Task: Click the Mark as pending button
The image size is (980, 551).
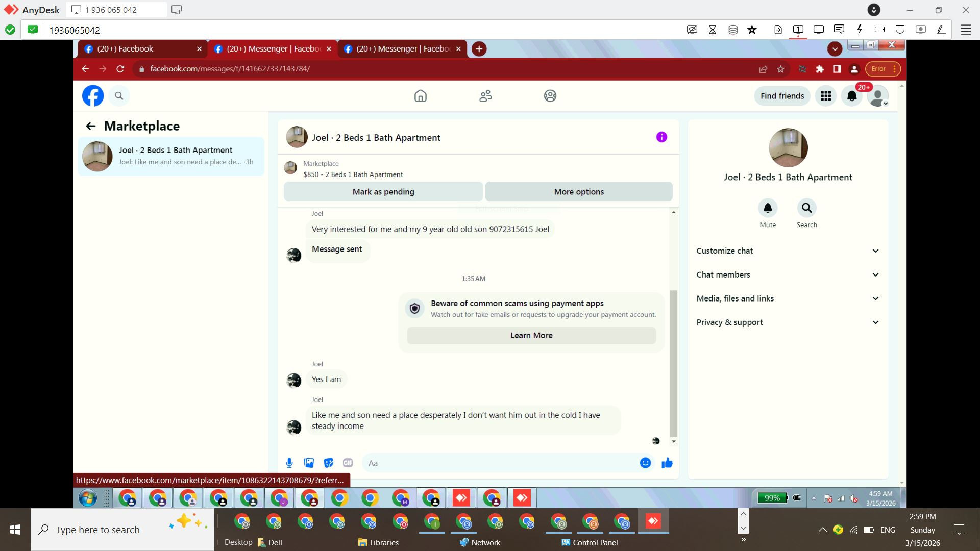Action: pos(383,192)
